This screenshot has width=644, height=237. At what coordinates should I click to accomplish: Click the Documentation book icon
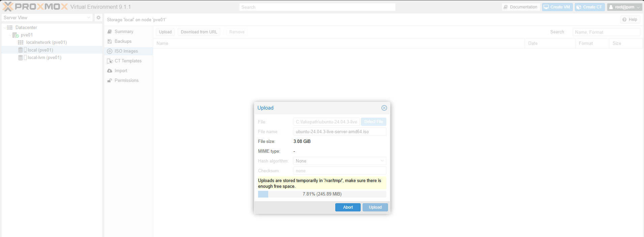(505, 7)
